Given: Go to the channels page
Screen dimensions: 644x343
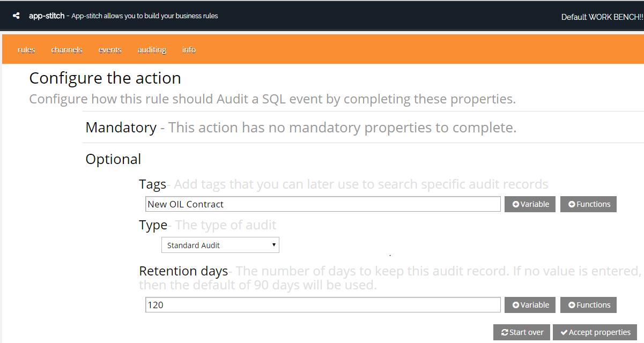Looking at the screenshot, I should coord(67,50).
